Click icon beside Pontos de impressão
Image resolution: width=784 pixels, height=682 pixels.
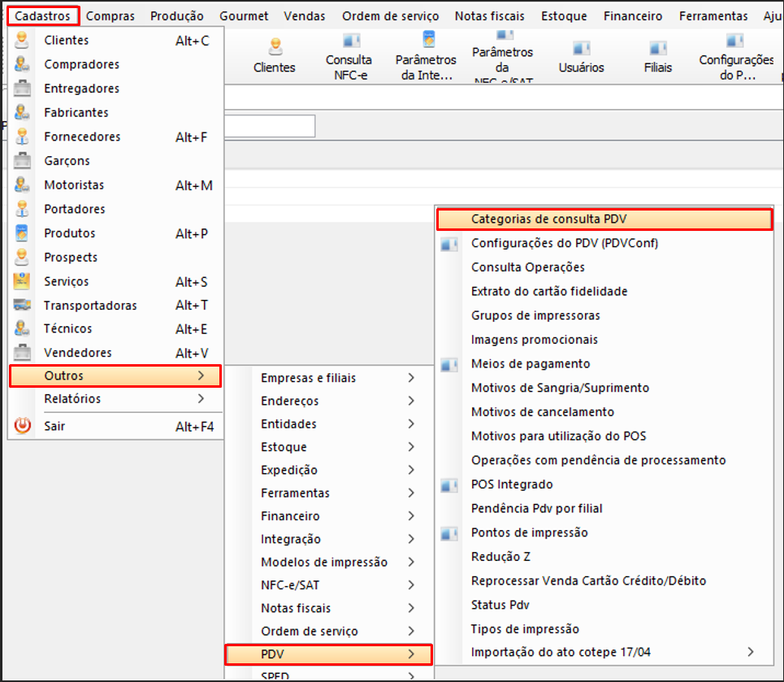[x=449, y=534]
